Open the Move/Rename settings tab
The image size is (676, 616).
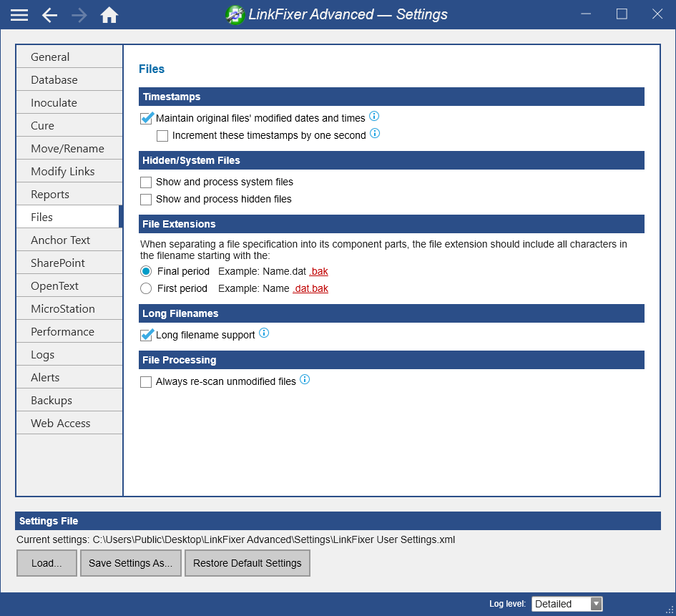pos(69,148)
